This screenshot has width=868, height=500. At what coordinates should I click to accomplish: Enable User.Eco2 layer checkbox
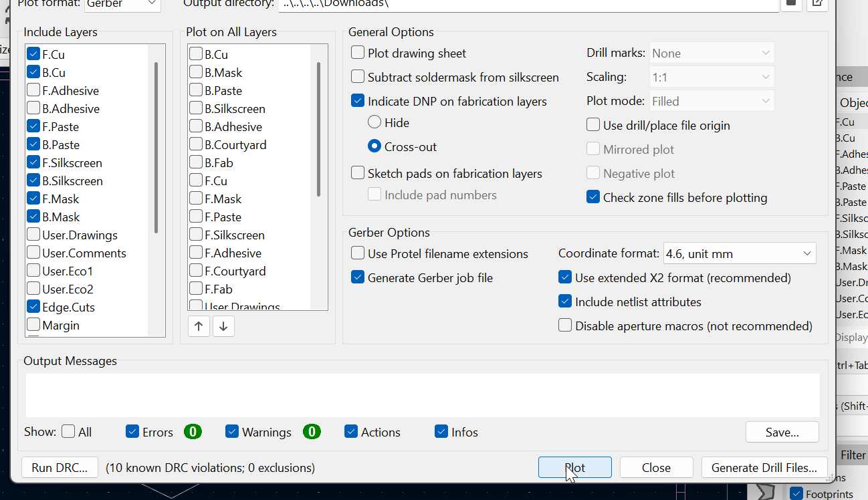point(33,289)
